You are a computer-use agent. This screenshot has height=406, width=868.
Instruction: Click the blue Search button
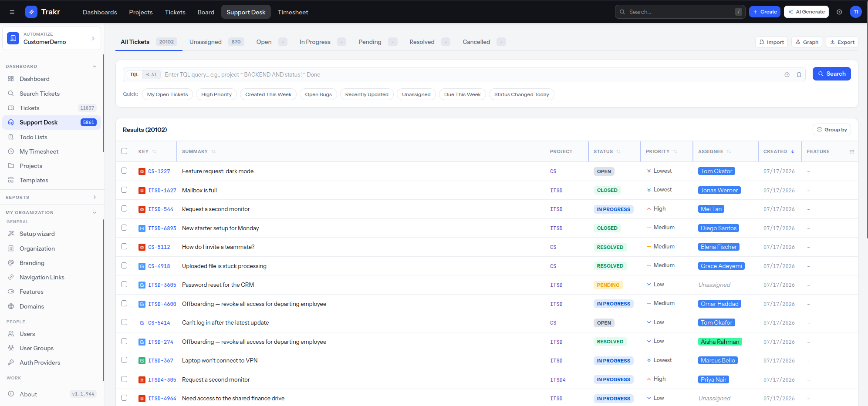tap(831, 74)
